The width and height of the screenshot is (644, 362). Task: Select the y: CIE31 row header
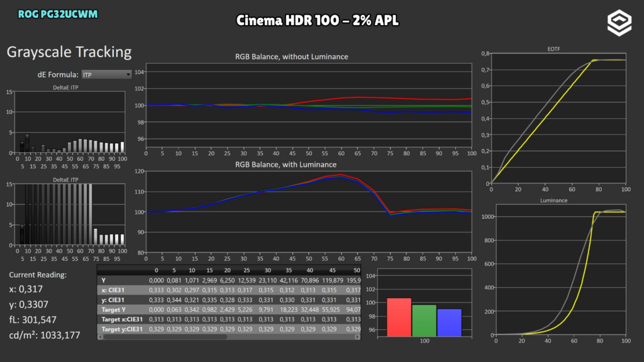tap(113, 300)
